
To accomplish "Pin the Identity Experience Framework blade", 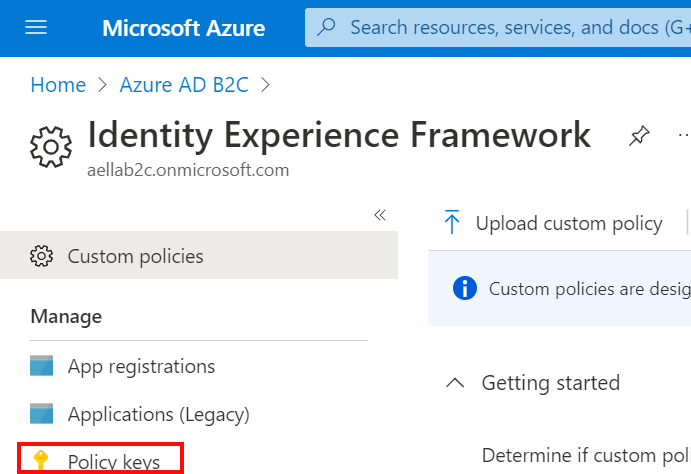I will point(638,138).
